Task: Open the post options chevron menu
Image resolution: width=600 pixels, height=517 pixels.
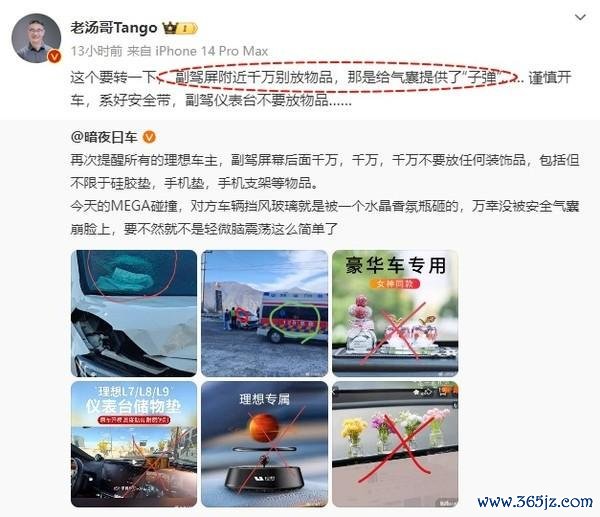Action: tap(580, 17)
